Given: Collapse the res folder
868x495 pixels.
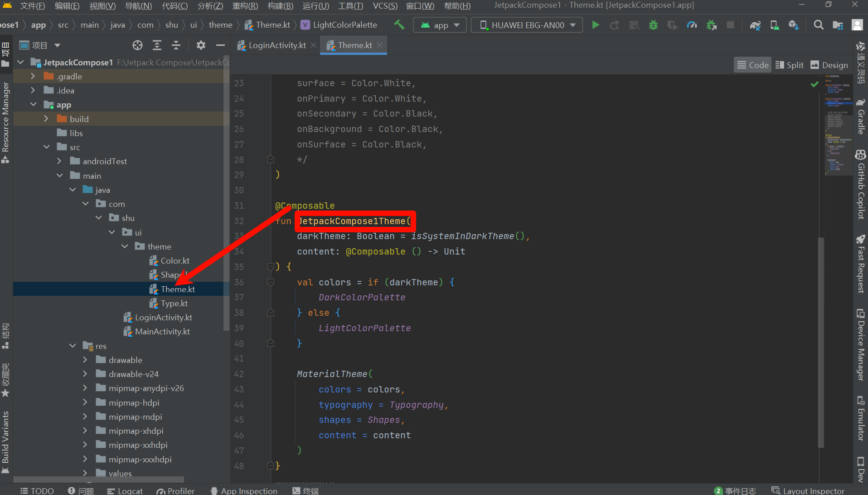Looking at the screenshot, I should coord(73,346).
